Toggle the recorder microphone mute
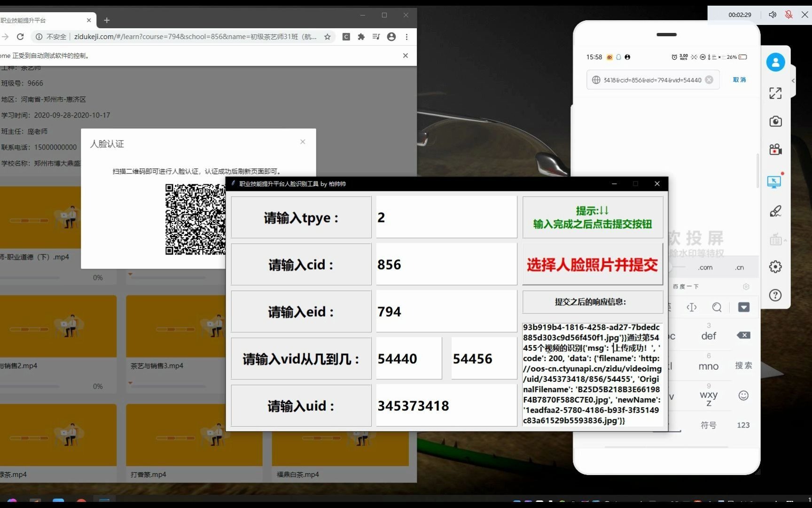The height and width of the screenshot is (508, 812). click(x=789, y=15)
